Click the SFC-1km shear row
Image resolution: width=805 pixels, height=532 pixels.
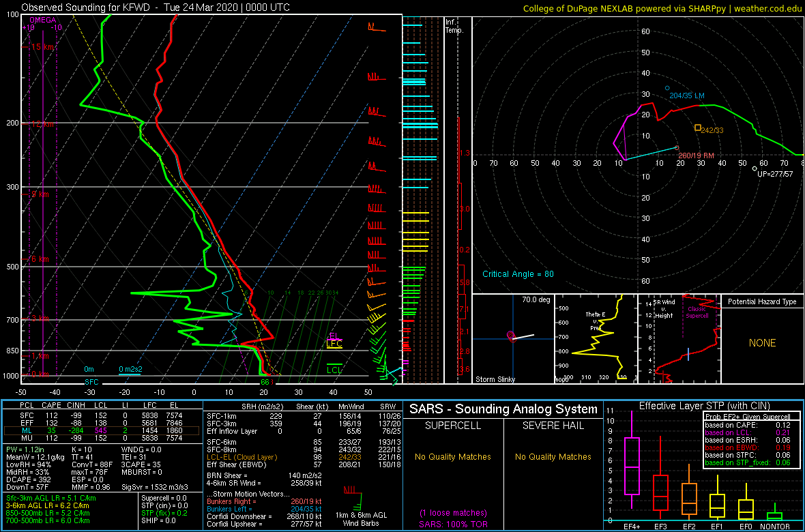point(303,415)
